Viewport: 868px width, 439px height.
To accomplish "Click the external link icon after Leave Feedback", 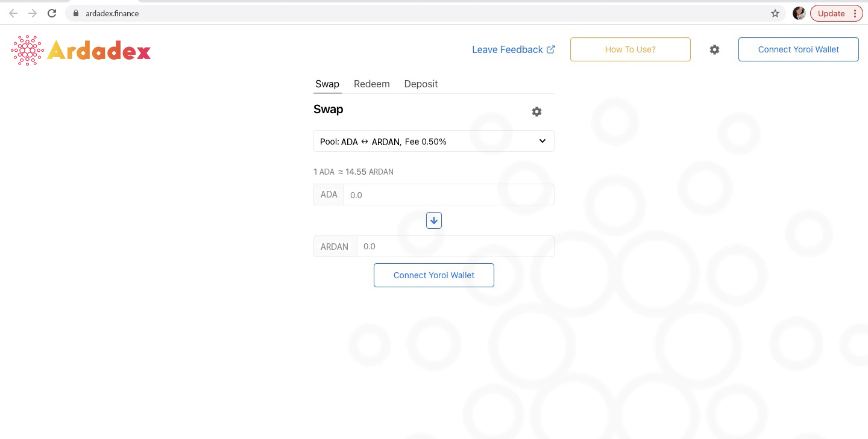I will (x=551, y=49).
